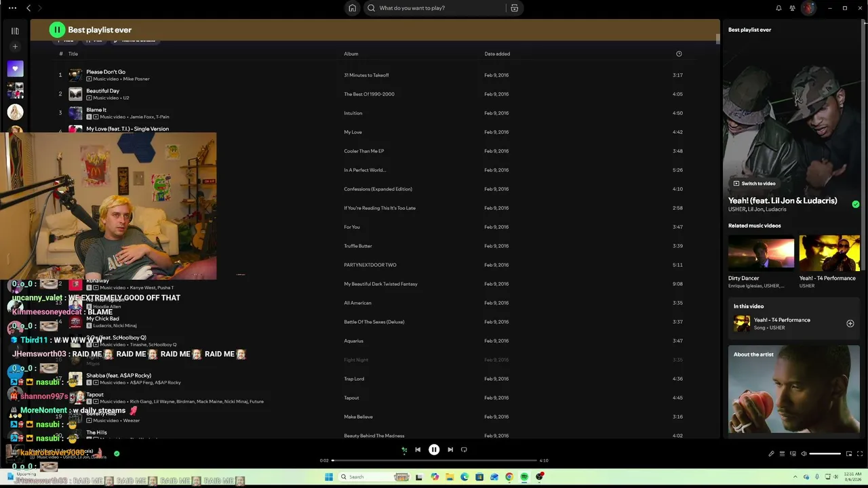Sort the tracklist by Date added column
Screen dimensions: 868x488
(497, 54)
